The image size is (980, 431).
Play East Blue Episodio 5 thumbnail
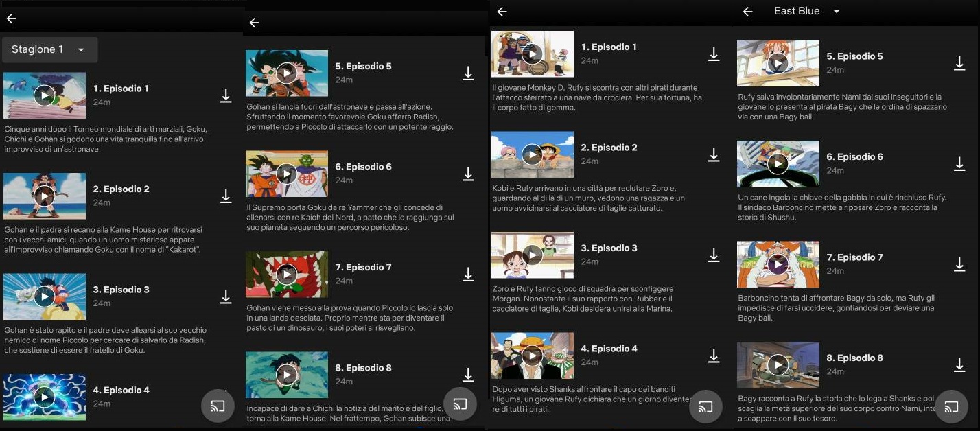(x=778, y=63)
